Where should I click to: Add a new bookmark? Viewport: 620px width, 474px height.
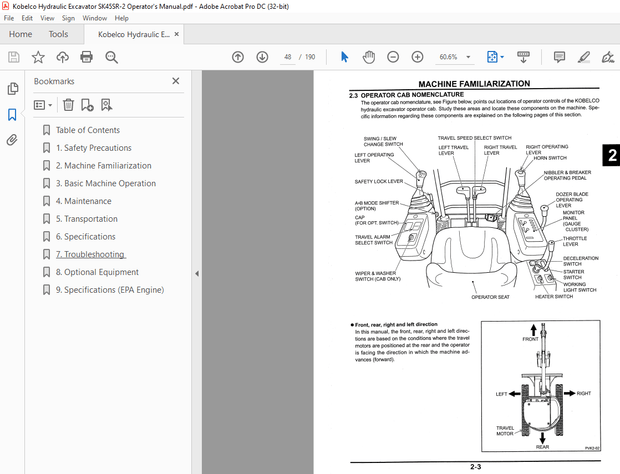[x=88, y=104]
